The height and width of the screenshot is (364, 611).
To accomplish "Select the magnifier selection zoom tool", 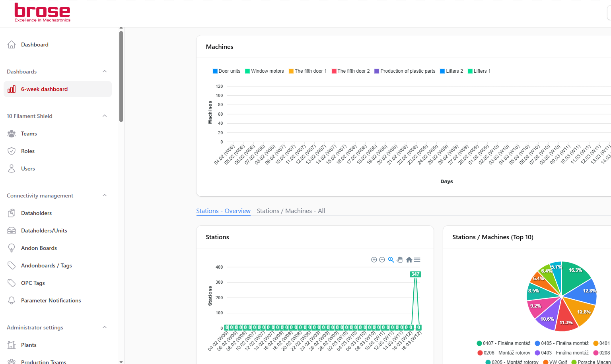I will point(391,259).
